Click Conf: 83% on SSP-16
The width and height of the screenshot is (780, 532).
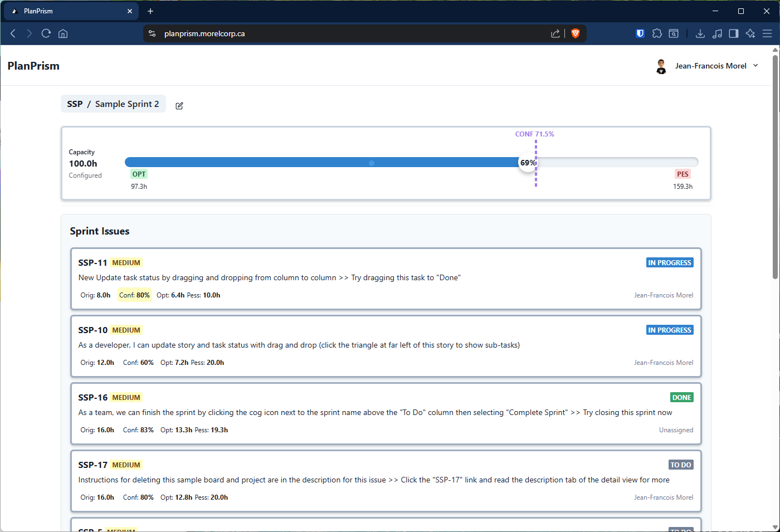[138, 430]
